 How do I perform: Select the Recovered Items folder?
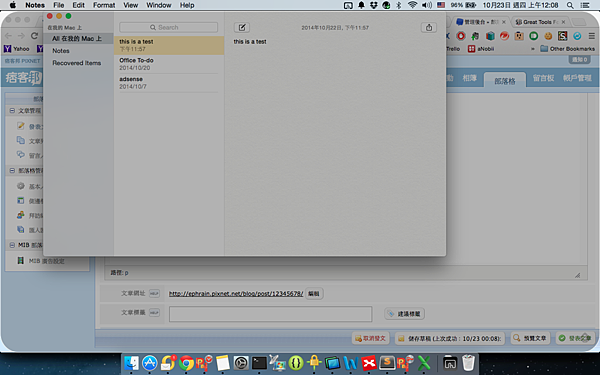tap(77, 63)
